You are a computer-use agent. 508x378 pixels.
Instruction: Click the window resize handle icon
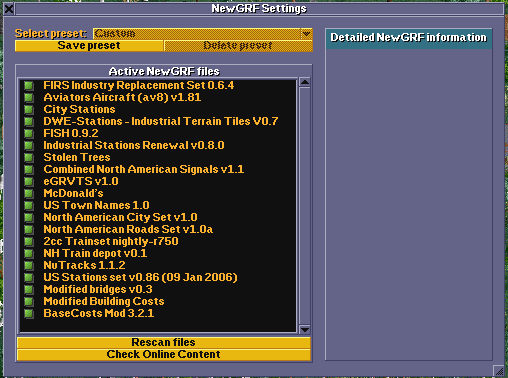(x=499, y=370)
